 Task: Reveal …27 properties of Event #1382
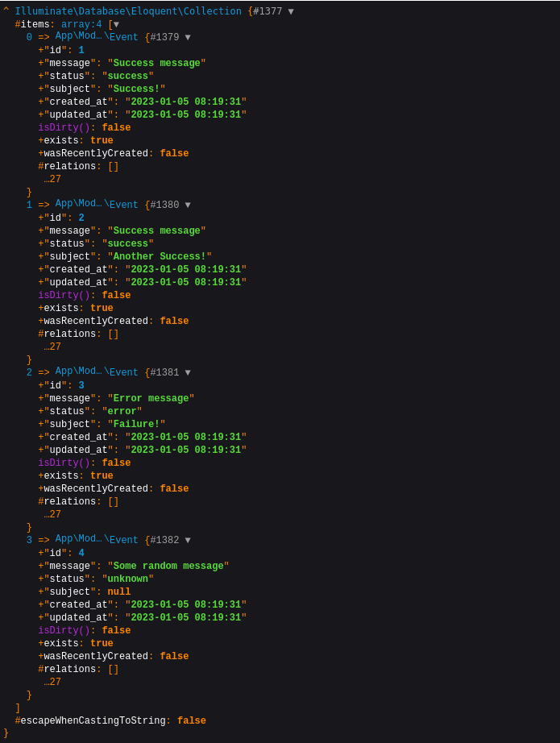pyautogui.click(x=52, y=683)
